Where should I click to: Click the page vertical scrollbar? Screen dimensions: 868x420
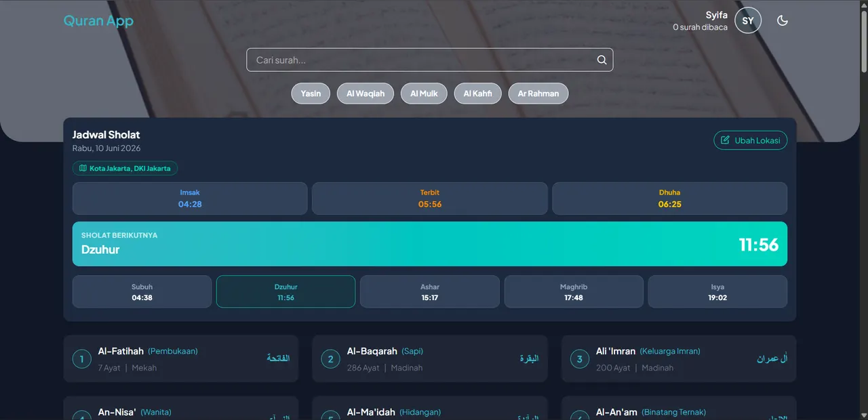coord(864,210)
